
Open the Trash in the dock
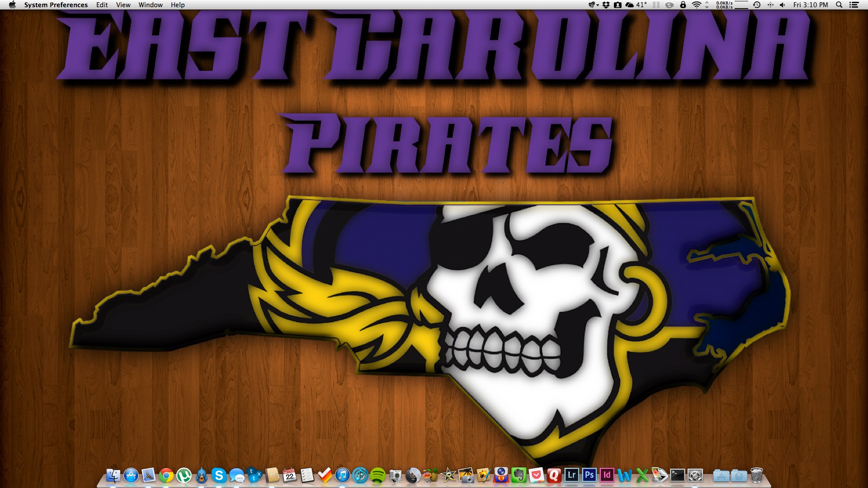(756, 475)
